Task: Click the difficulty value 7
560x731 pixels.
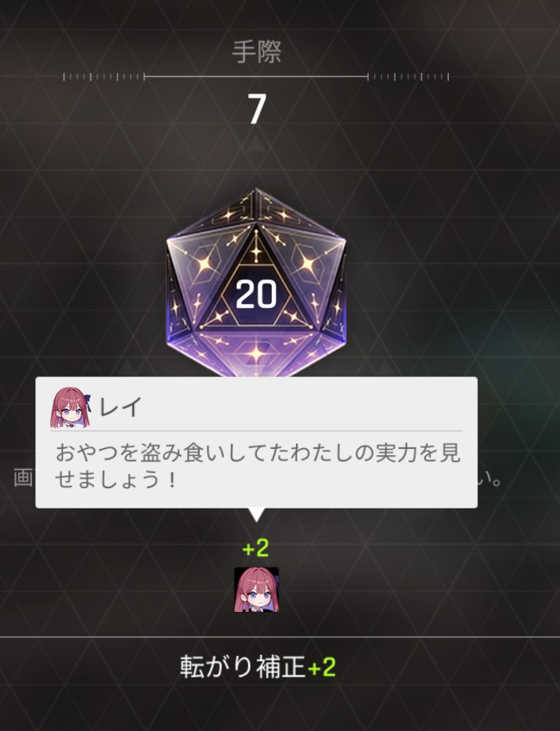Action: click(256, 109)
